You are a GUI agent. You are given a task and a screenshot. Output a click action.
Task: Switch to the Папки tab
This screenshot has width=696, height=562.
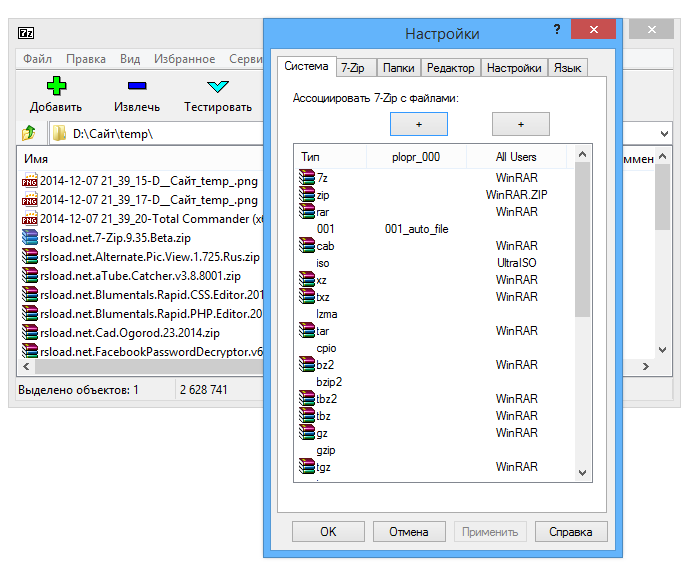[399, 68]
